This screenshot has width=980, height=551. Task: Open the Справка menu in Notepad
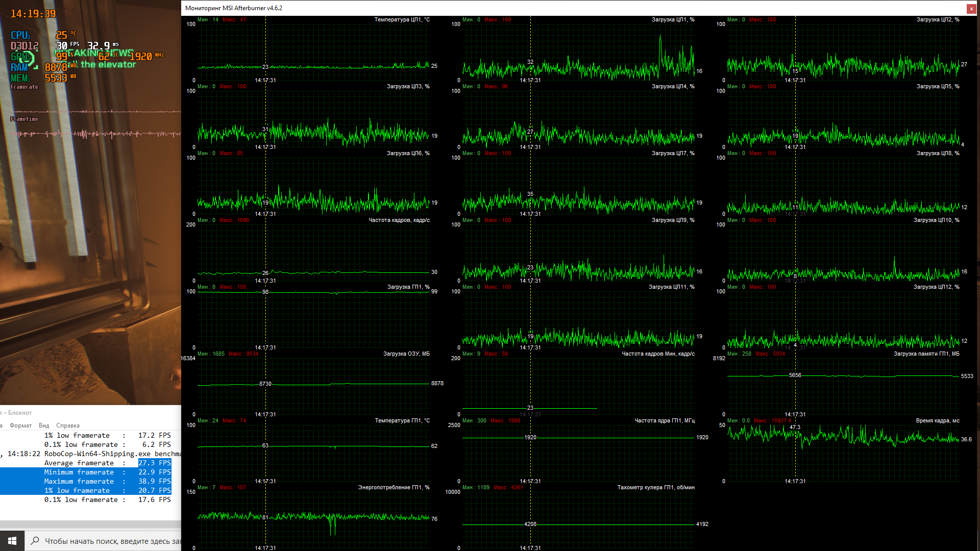pyautogui.click(x=67, y=425)
